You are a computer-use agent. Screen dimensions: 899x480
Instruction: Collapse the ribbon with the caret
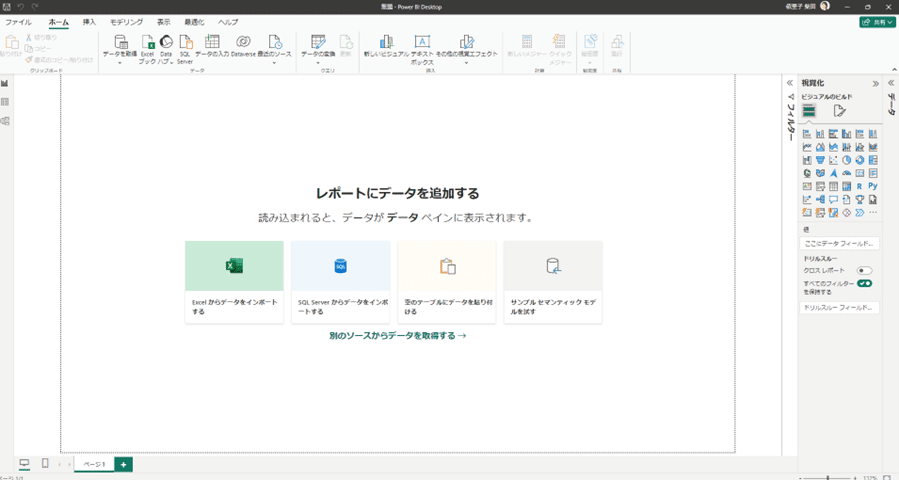pyautogui.click(x=892, y=69)
